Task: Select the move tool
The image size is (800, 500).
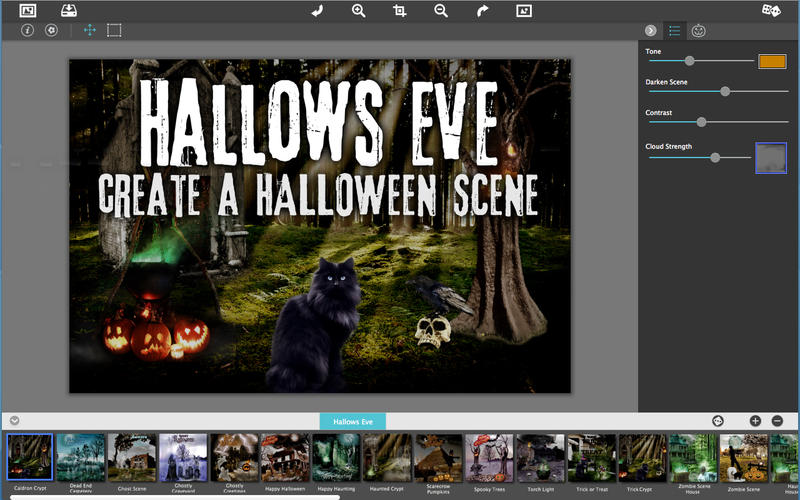Action: point(90,30)
